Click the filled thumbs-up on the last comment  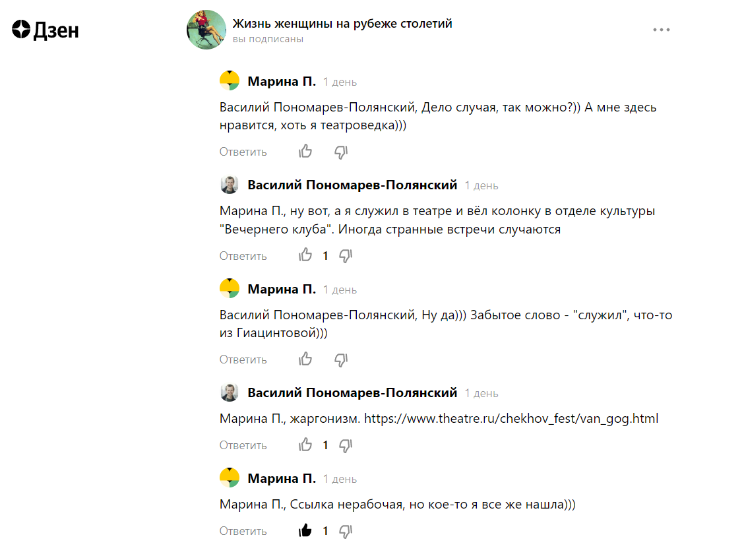305,530
